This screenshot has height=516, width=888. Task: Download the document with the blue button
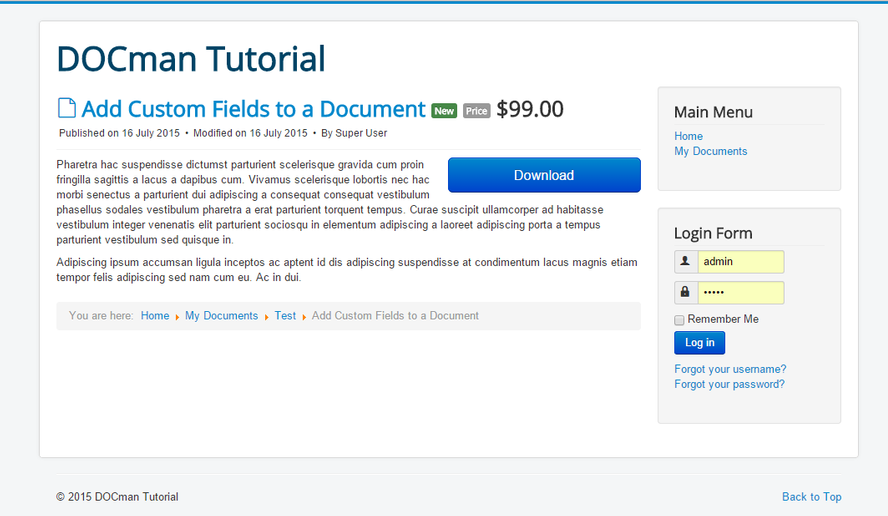point(544,175)
